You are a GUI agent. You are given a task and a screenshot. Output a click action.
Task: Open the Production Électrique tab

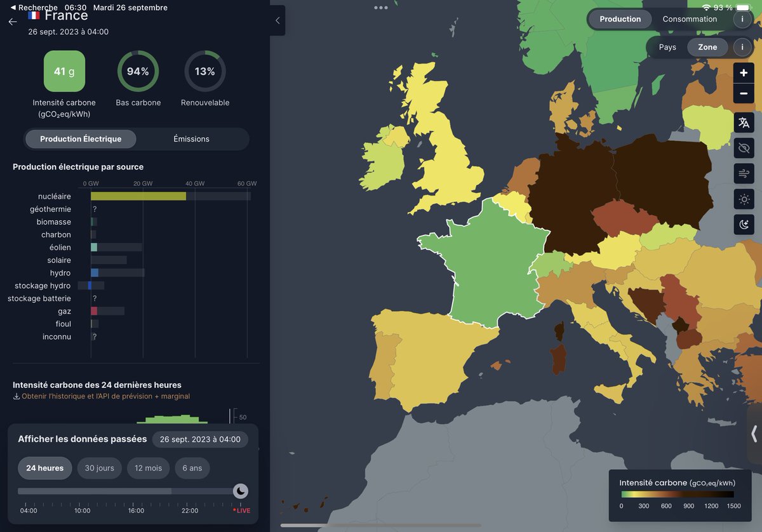point(81,139)
